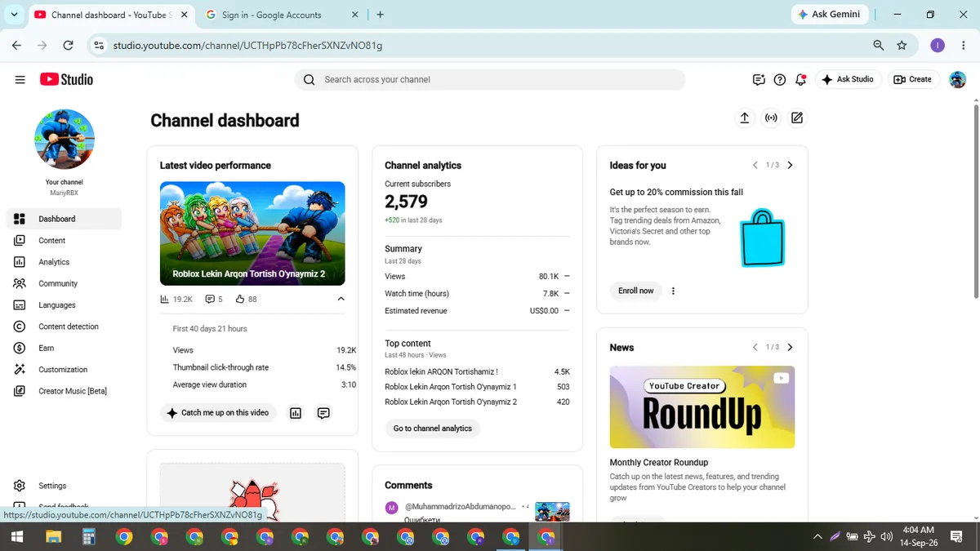Open the Windows Start menu
Viewport: 980px width, 551px height.
[x=16, y=536]
